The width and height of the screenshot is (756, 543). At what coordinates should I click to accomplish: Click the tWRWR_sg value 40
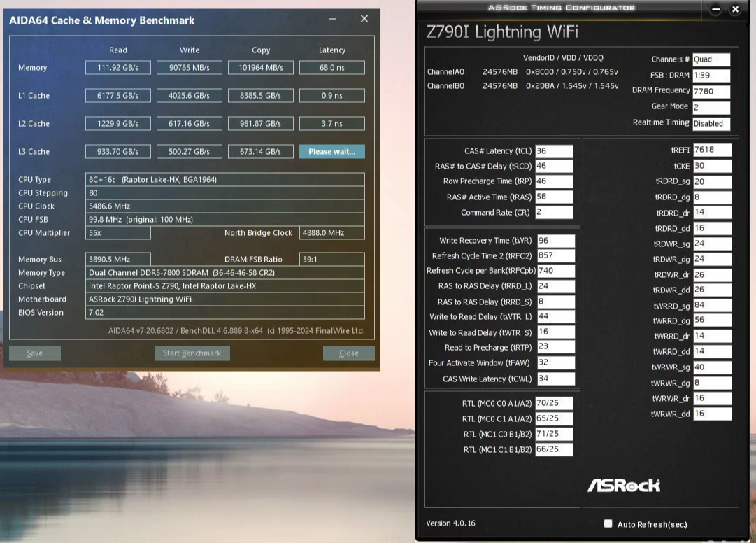[x=712, y=367]
